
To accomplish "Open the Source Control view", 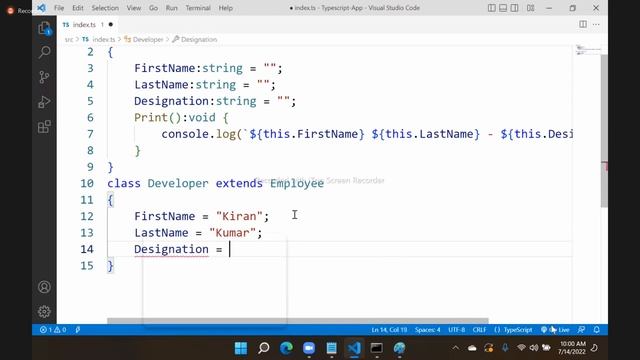I will tap(44, 77).
